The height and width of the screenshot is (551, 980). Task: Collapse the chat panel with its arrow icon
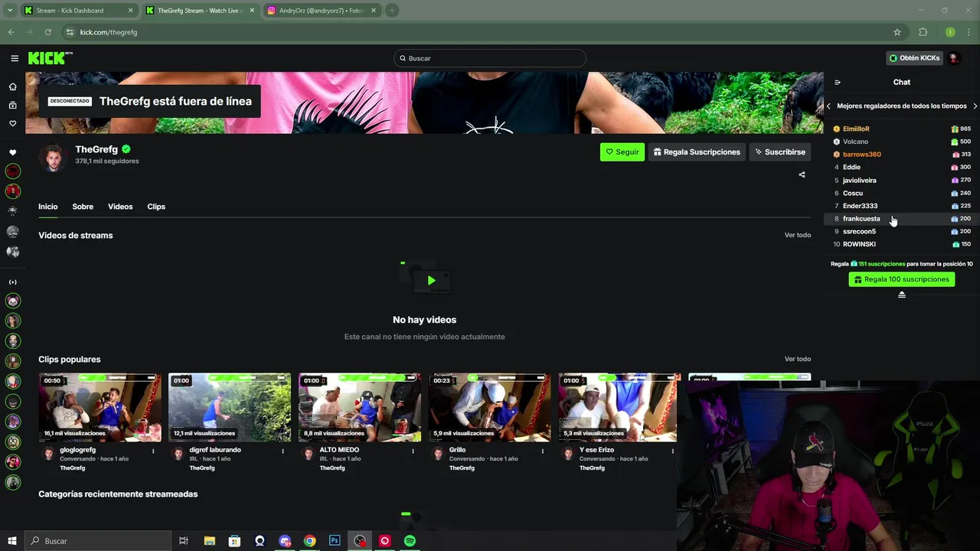click(x=837, y=82)
